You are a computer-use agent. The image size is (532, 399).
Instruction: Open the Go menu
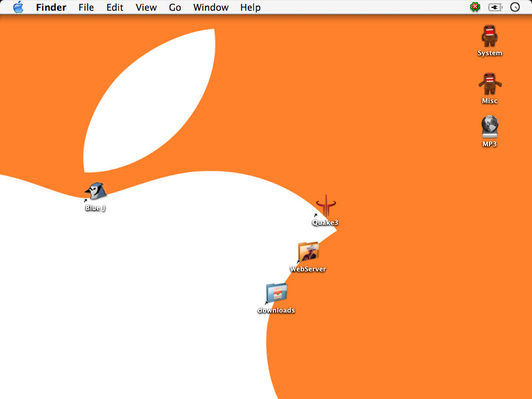[175, 7]
